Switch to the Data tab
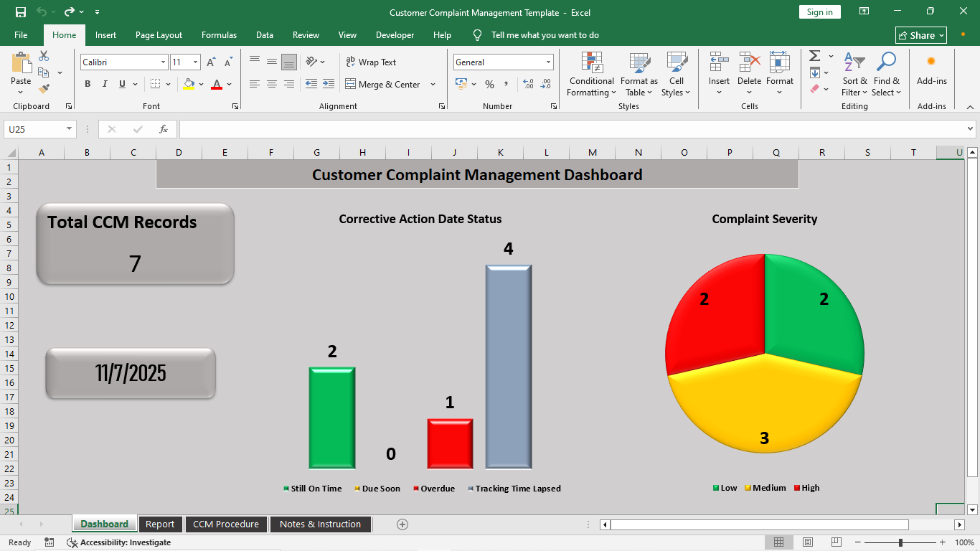Screen dimensions: 980x551 [265, 35]
